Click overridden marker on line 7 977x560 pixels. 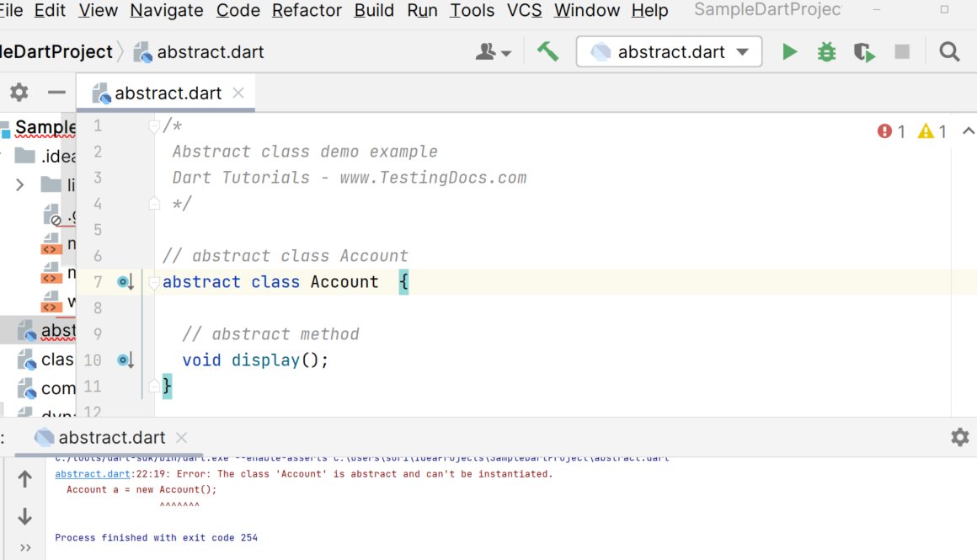(125, 282)
